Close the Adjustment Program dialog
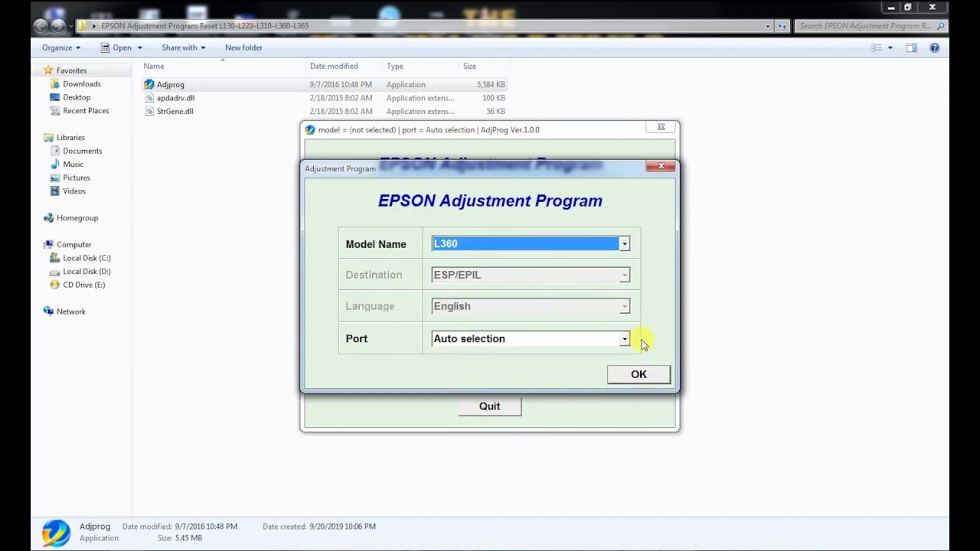This screenshot has width=980, height=551. pos(661,165)
